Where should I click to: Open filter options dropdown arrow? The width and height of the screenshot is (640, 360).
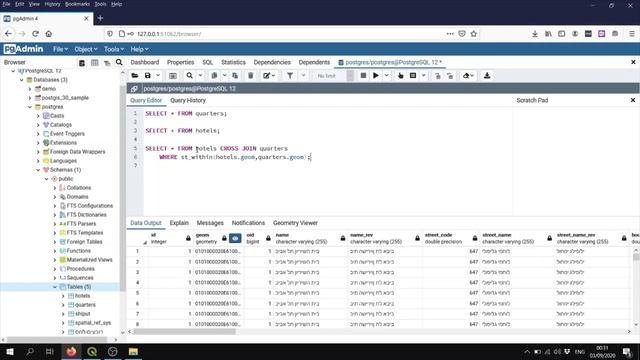pos(303,76)
